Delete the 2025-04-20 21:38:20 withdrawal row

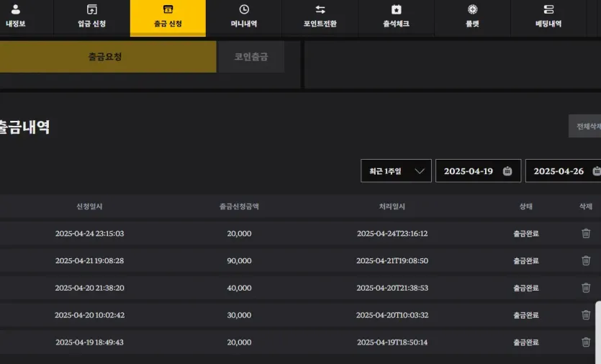click(x=586, y=288)
